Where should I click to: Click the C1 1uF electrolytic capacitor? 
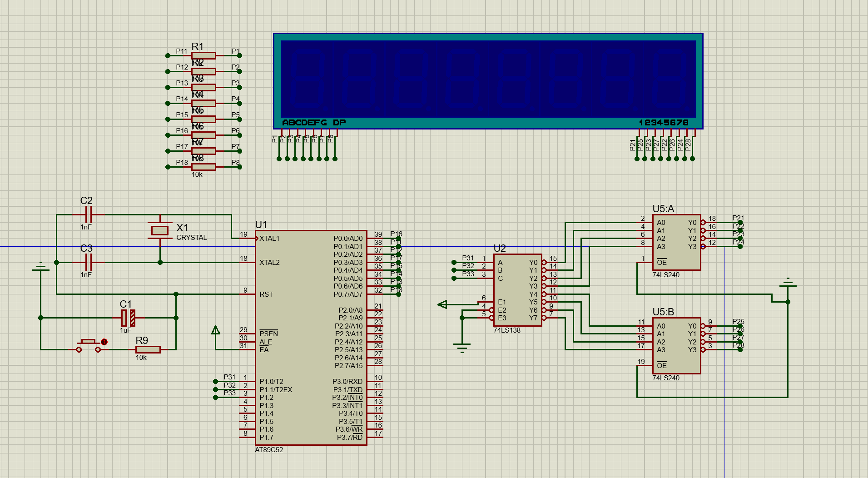pos(128,318)
